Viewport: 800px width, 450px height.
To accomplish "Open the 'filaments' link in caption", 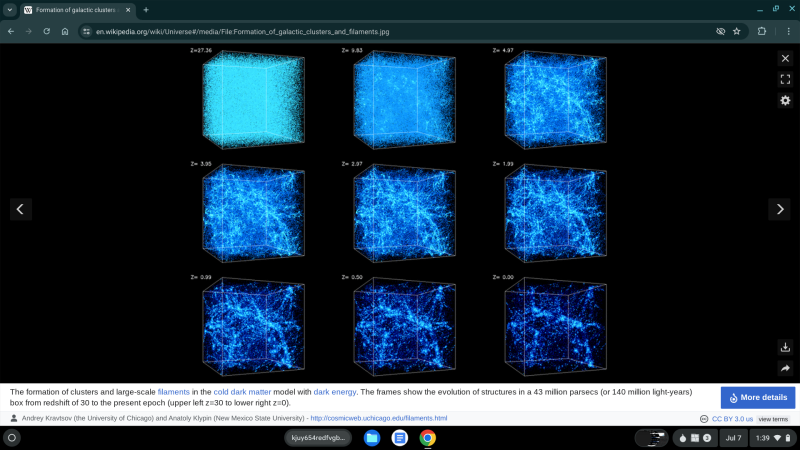I will click(173, 392).
